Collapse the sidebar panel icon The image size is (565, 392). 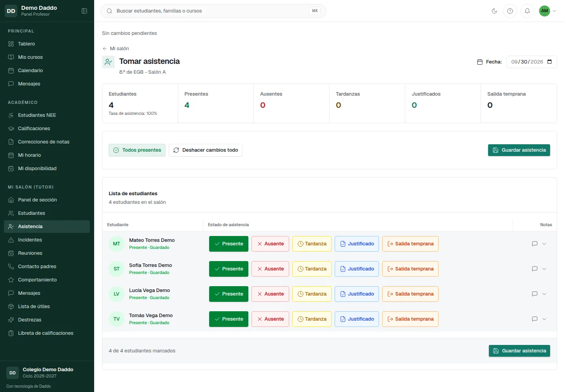[x=84, y=11]
